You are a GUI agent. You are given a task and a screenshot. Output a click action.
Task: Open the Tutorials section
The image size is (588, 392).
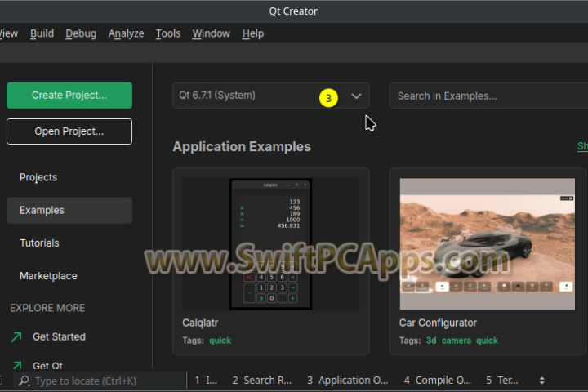(39, 243)
